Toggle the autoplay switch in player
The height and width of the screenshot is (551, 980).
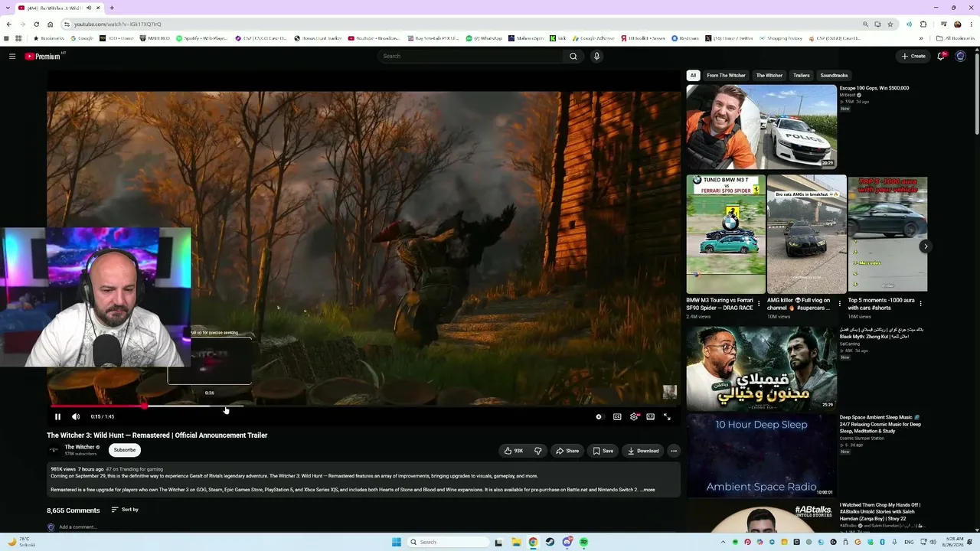point(599,416)
